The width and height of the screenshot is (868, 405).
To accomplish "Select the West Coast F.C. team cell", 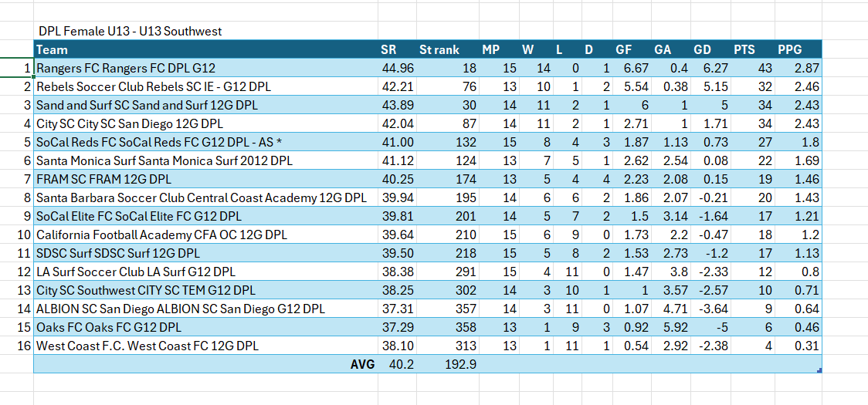I will click(149, 346).
